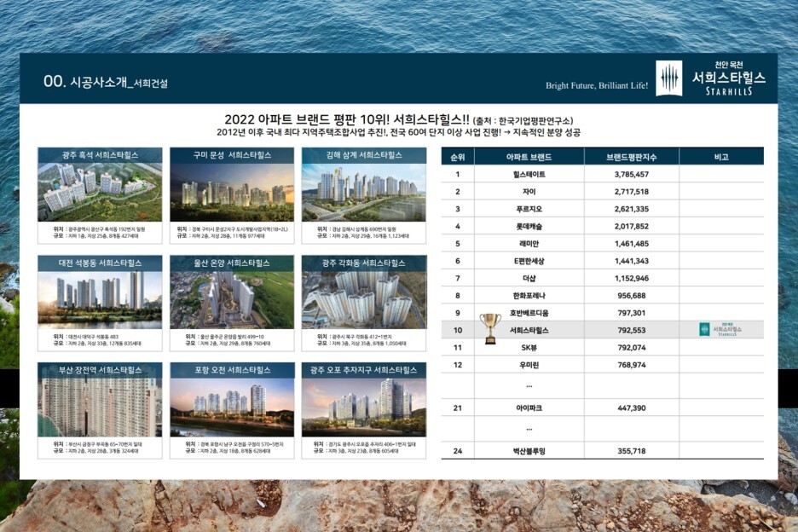This screenshot has height=532, width=798.
Task: Click the 순위 column header
Action: 458,157
